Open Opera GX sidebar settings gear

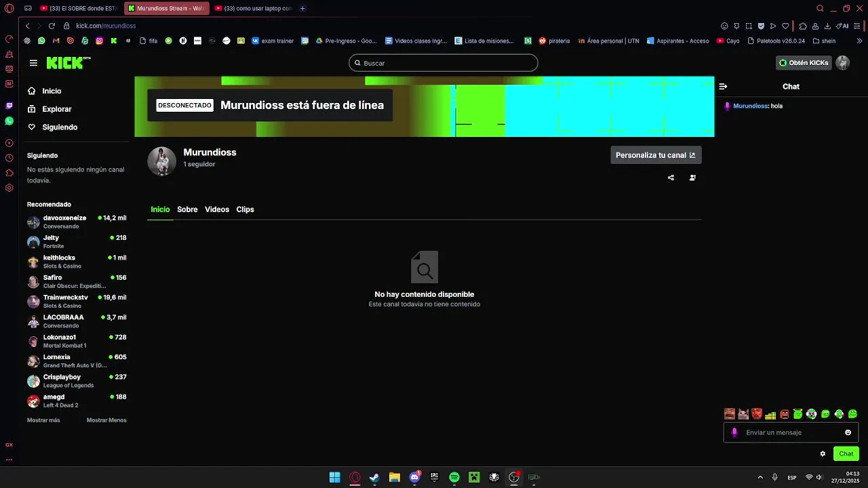(x=9, y=188)
